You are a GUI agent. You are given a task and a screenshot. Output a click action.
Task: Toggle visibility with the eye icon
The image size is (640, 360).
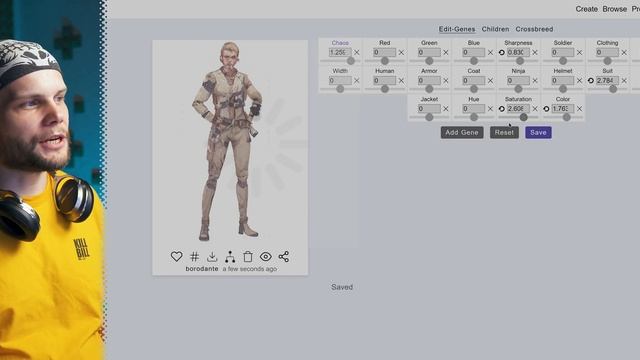coord(266,256)
